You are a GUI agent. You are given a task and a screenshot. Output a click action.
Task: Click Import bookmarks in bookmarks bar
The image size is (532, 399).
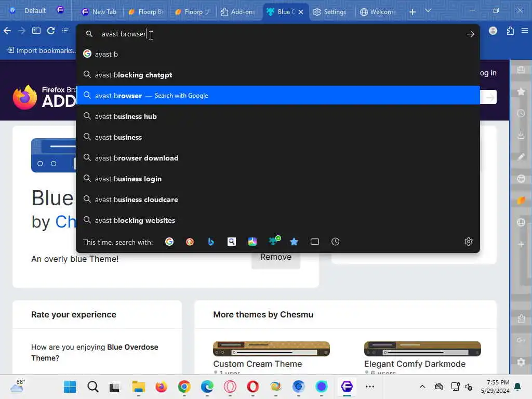point(42,50)
